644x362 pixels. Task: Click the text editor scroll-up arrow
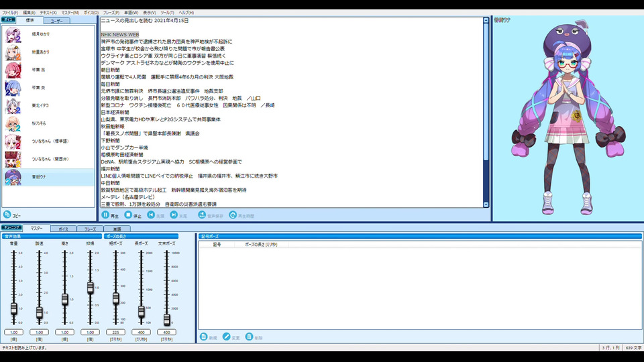coord(486,20)
